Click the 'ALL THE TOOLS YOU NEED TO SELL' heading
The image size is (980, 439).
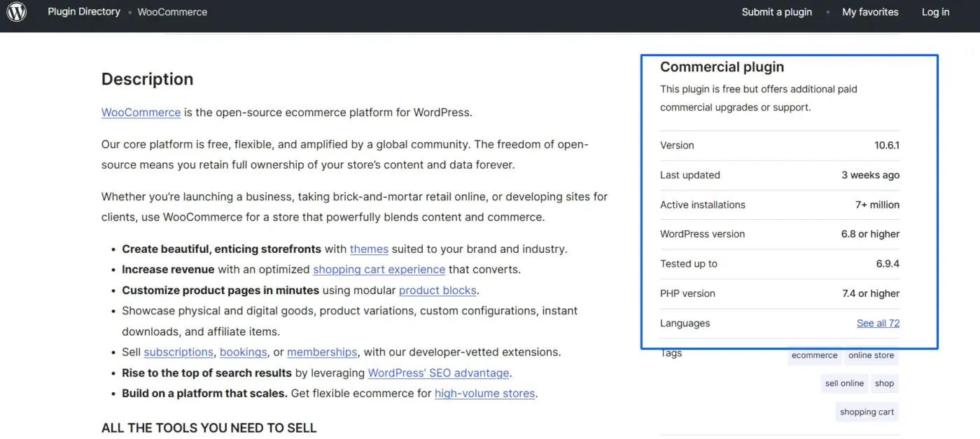point(209,428)
